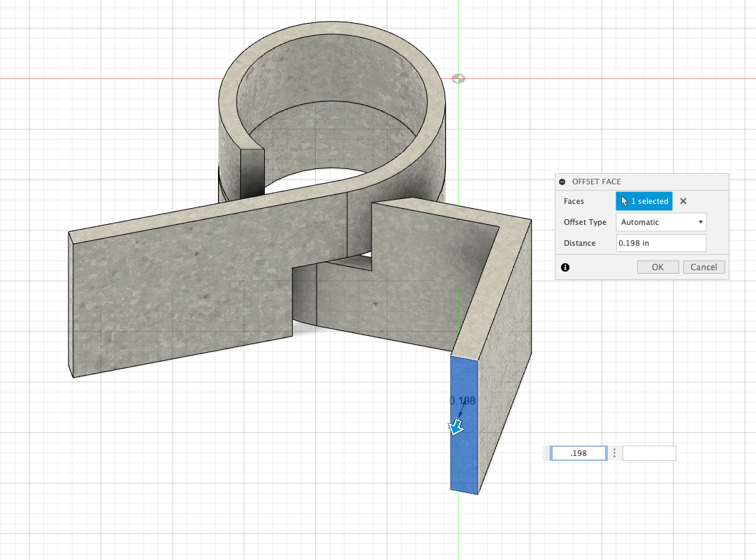The width and height of the screenshot is (756, 560).
Task: Click the origin point marker on the red axis
Action: 458,78
